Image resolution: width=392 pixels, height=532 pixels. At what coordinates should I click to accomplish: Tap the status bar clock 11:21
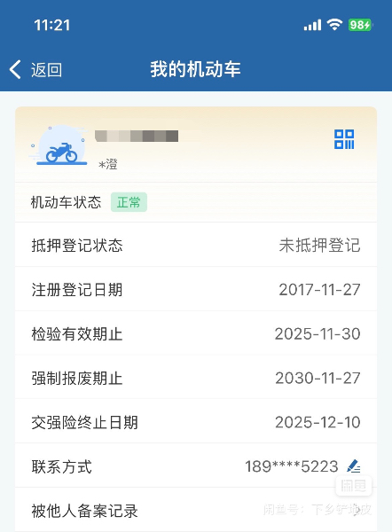coord(52,25)
